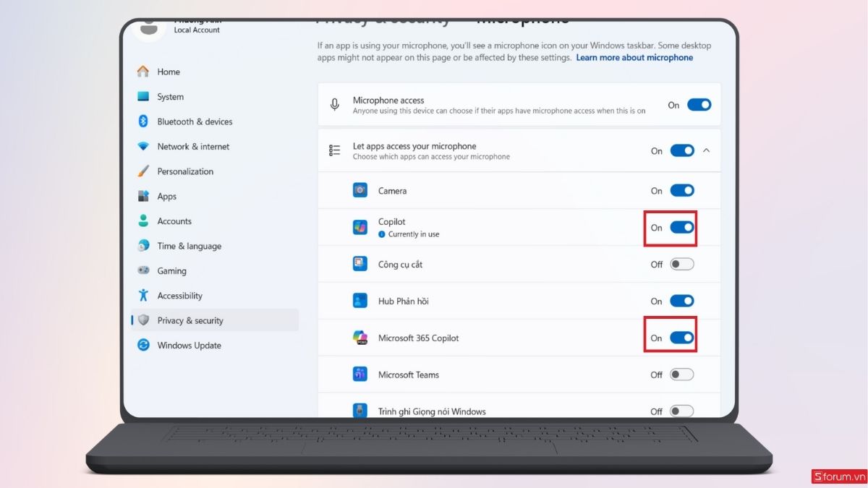Click the Time & language globe icon

click(x=143, y=246)
